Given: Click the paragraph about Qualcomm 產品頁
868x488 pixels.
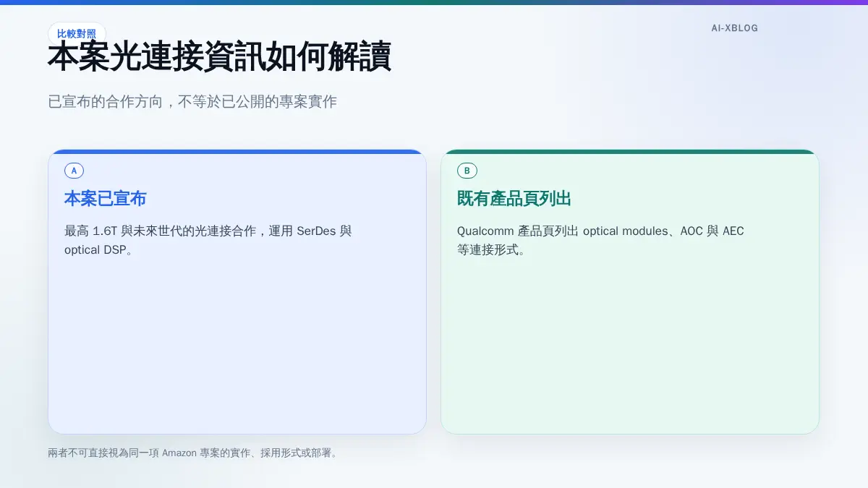Looking at the screenshot, I should [600, 241].
